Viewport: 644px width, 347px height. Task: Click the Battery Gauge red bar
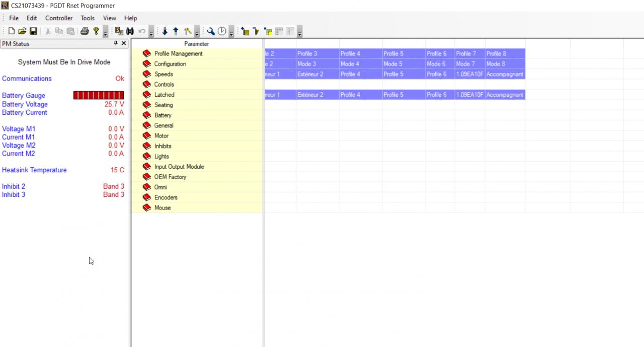click(x=99, y=95)
